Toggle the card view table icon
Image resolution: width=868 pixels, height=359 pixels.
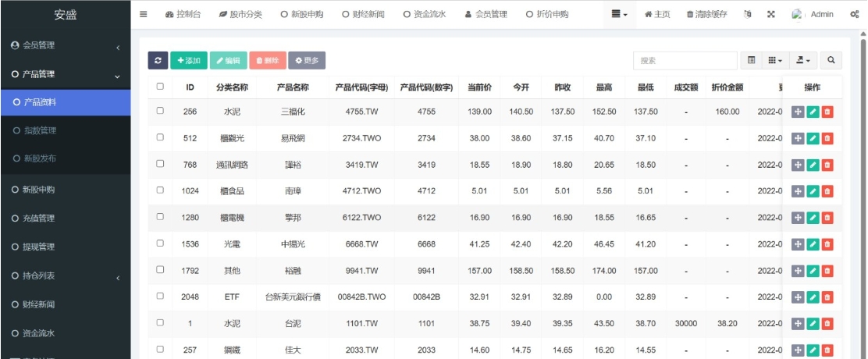click(x=751, y=60)
